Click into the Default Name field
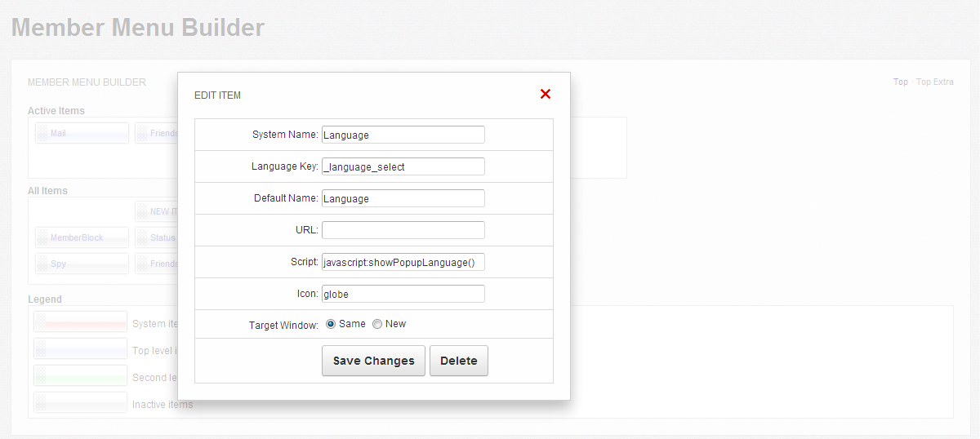The height and width of the screenshot is (439, 980). [x=403, y=198]
